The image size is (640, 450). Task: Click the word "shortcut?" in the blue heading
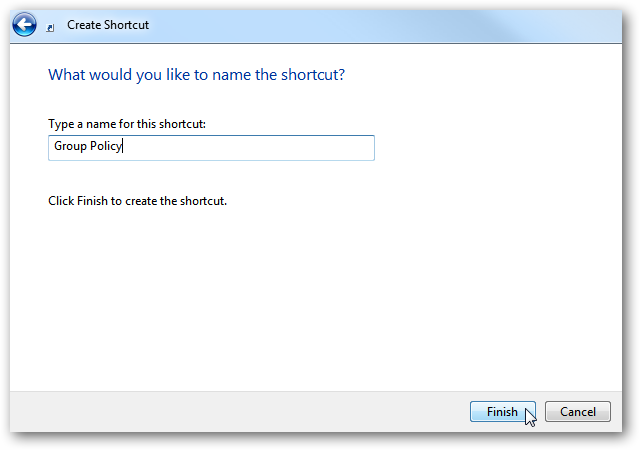(324, 75)
